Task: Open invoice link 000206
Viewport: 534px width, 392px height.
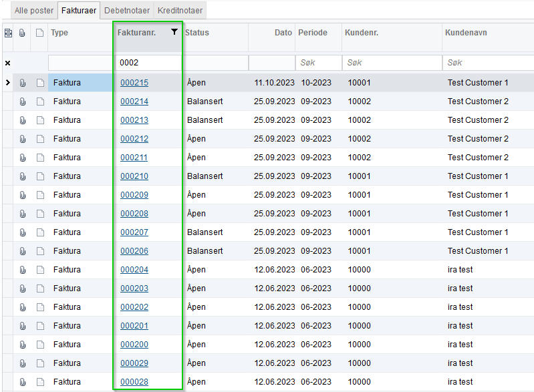Action: (134, 251)
